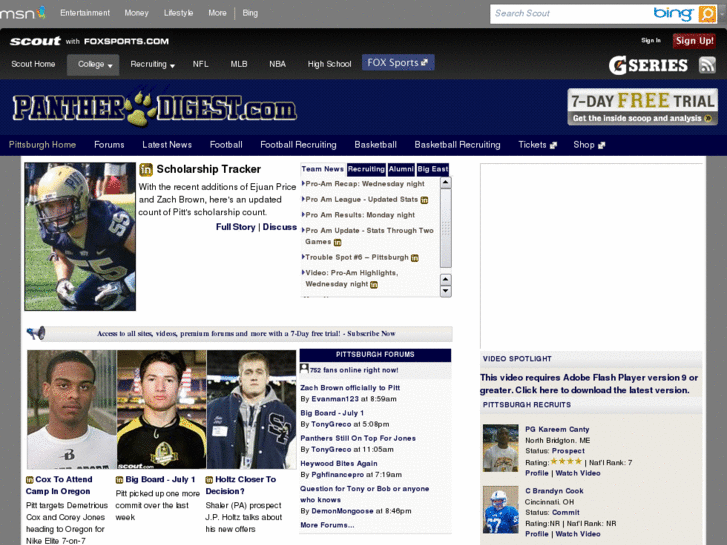Open Heywood Bites Again forum thread
Image resolution: width=727 pixels, height=545 pixels.
339,463
